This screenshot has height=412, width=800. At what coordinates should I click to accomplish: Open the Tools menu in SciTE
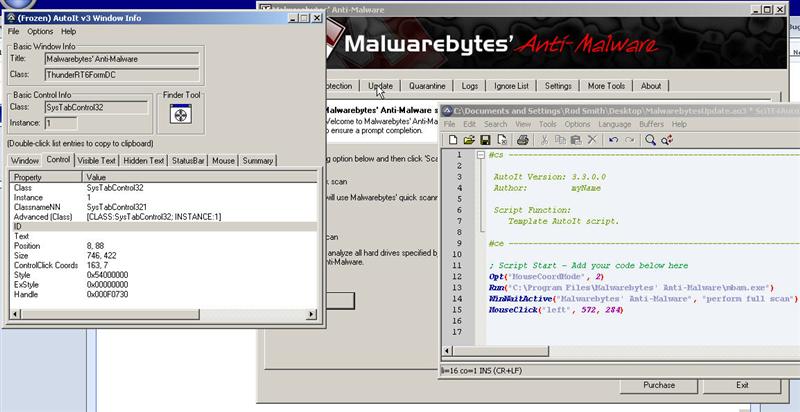click(548, 124)
